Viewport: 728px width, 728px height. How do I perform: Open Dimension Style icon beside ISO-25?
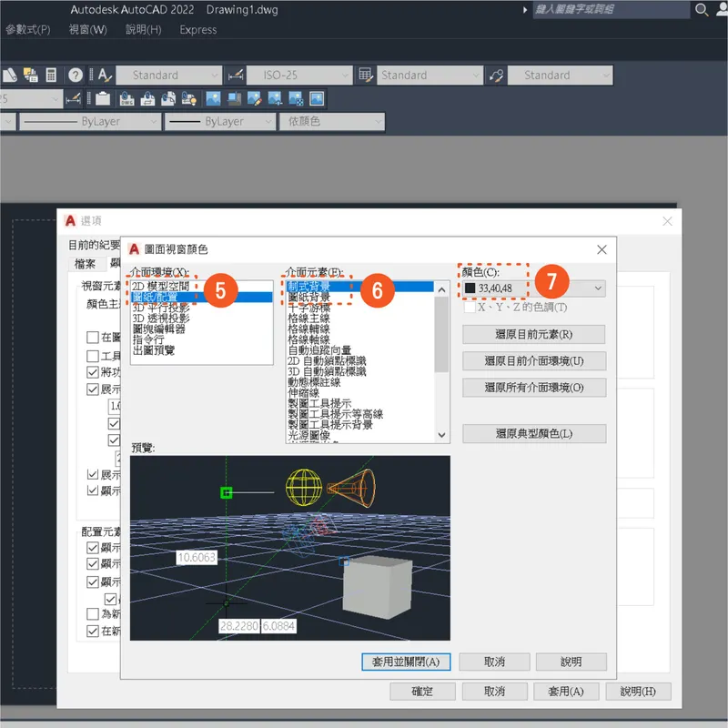(x=236, y=75)
